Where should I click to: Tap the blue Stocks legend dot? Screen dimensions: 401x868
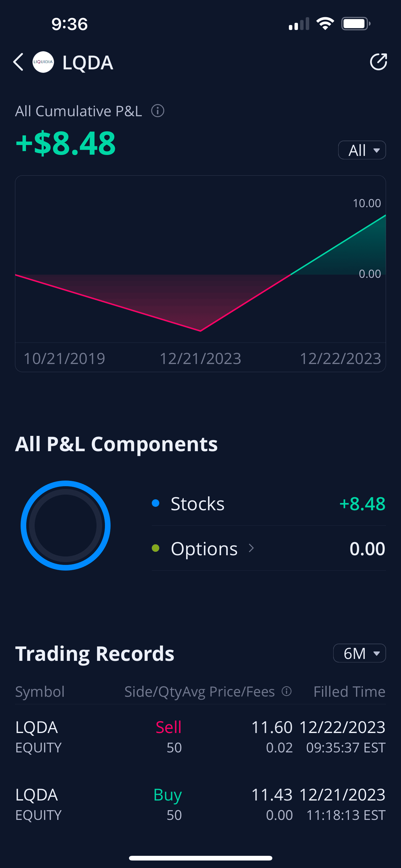pos(156,503)
